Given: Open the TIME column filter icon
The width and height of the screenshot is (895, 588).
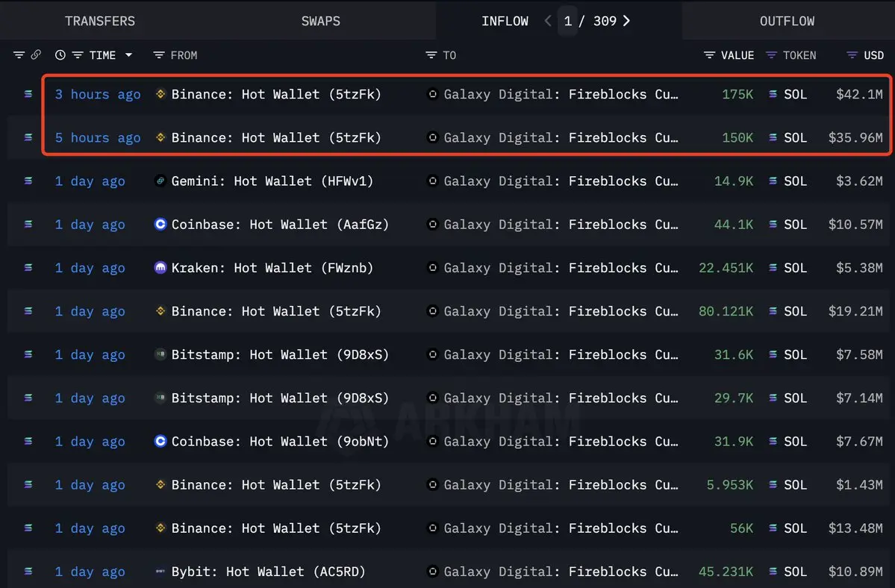Looking at the screenshot, I should (78, 54).
